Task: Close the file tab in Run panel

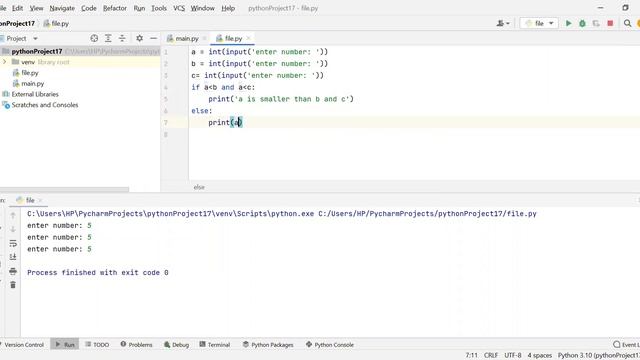Action: 40,200
